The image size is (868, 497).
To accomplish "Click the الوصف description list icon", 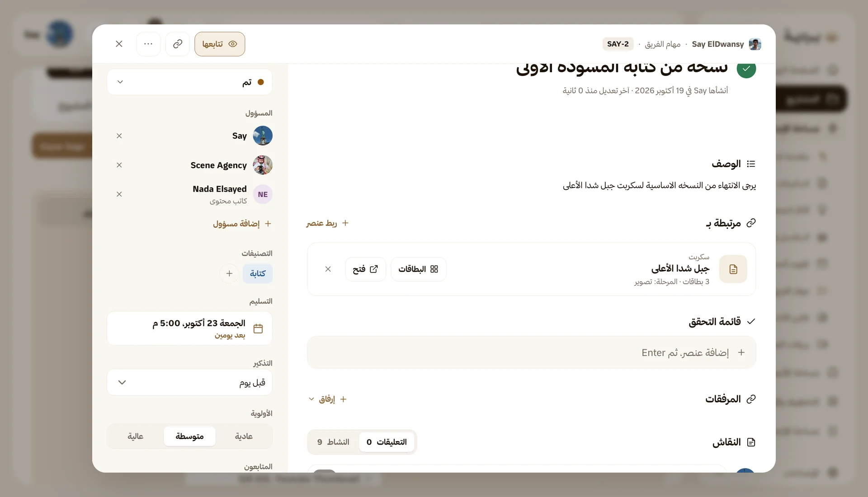I will pyautogui.click(x=751, y=164).
